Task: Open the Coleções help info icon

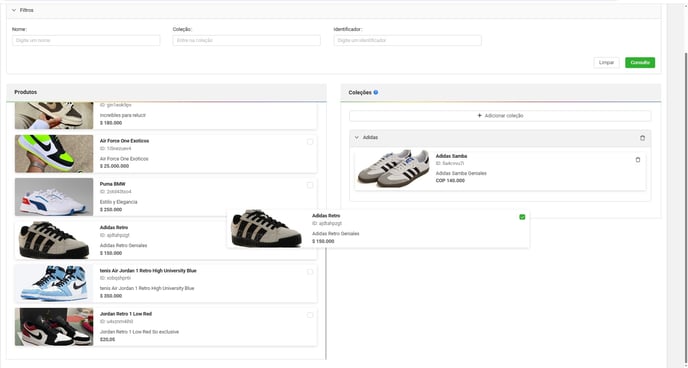Action: click(376, 93)
